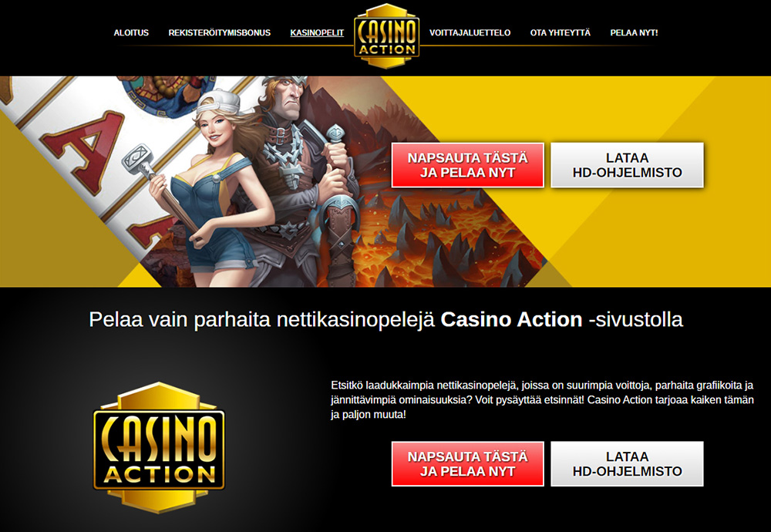Image resolution: width=771 pixels, height=532 pixels.
Task: Open the Ota yhteyttä contact page
Action: [x=560, y=32]
